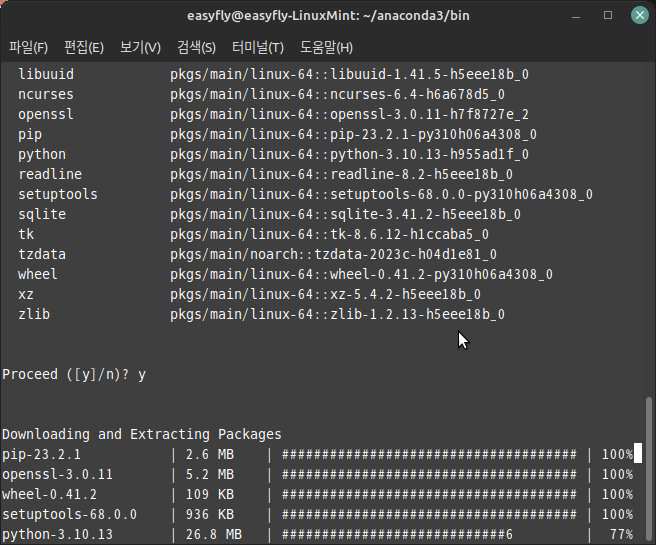
Task: Click the 5.2 MB size value
Action: [210, 475]
